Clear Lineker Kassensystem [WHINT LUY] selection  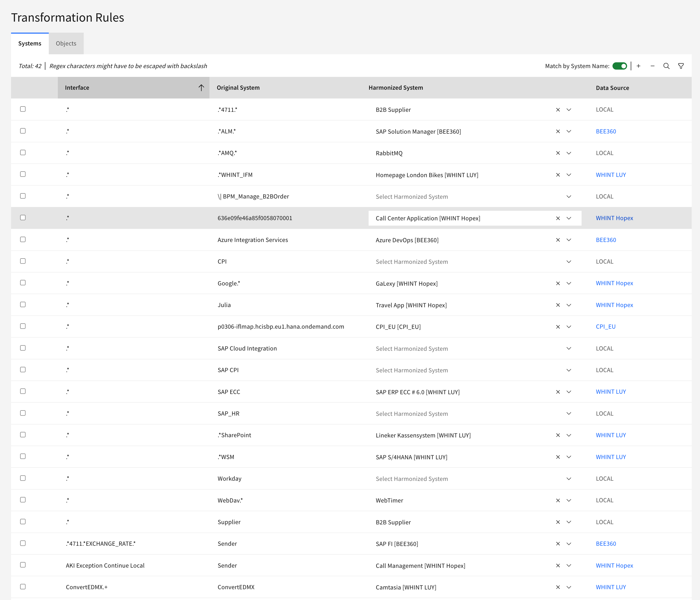[558, 435]
